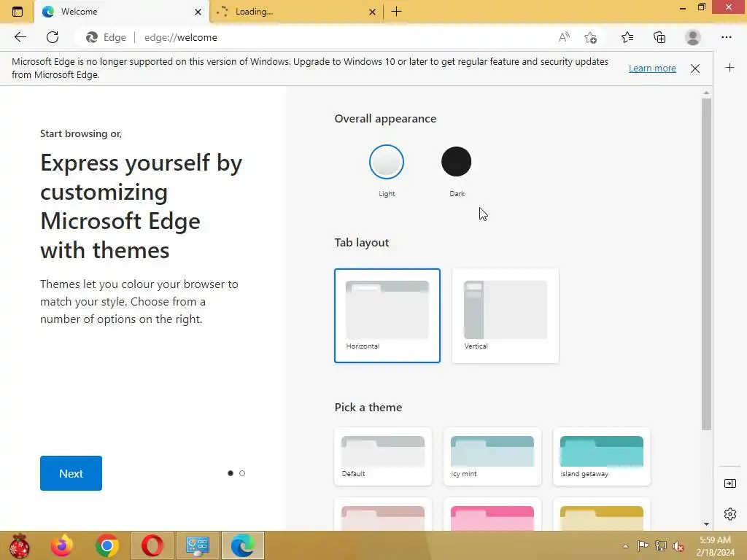Click the page vertical scrollbar
Image resolution: width=747 pixels, height=560 pixels.
tap(706, 264)
